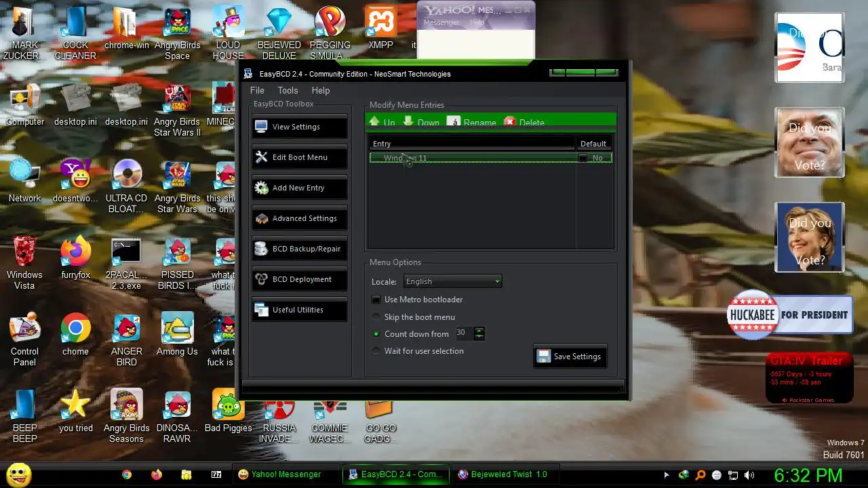The image size is (868, 488).
Task: Click Huckabee For President gadget
Action: click(x=789, y=314)
